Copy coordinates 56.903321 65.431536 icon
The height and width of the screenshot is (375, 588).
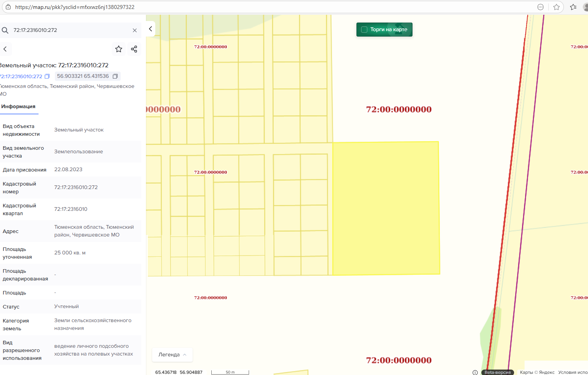115,76
